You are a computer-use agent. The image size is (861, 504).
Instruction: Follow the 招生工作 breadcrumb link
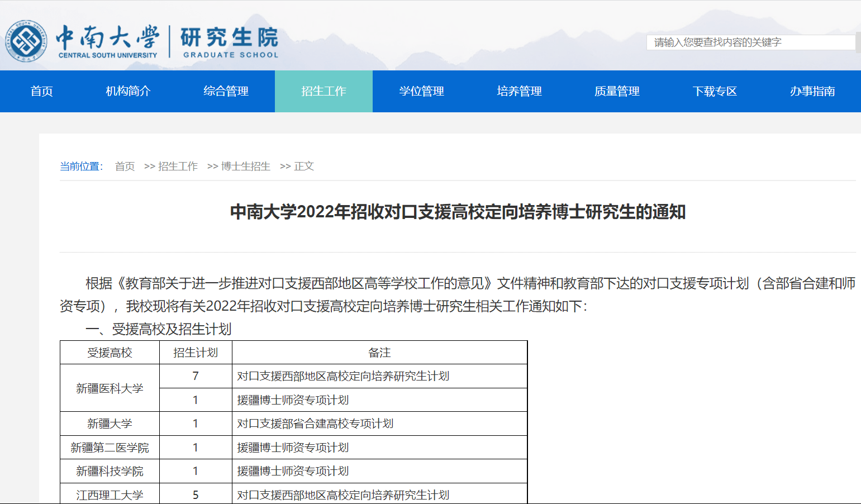pos(178,166)
